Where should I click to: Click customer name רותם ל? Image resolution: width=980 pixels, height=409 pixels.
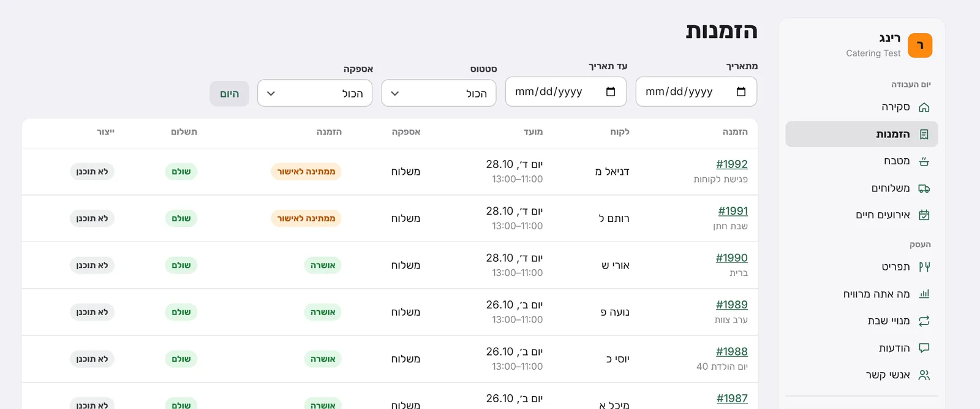click(614, 218)
